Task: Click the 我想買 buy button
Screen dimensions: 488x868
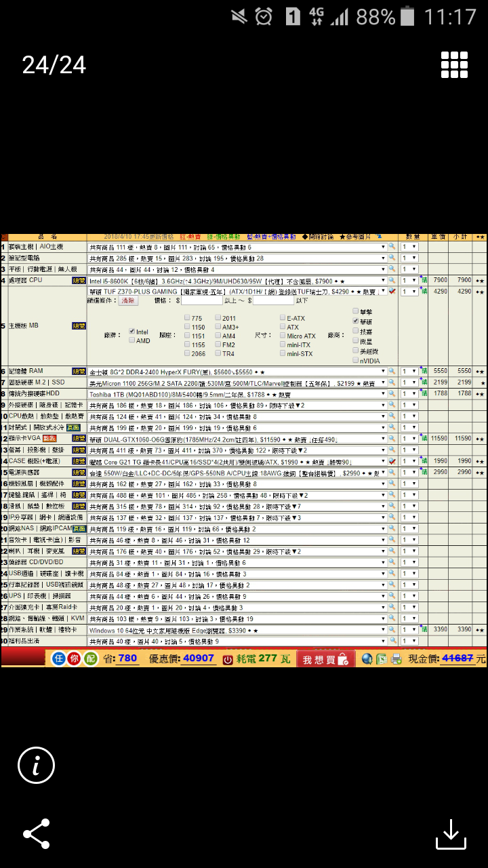Action: pyautogui.click(x=325, y=659)
